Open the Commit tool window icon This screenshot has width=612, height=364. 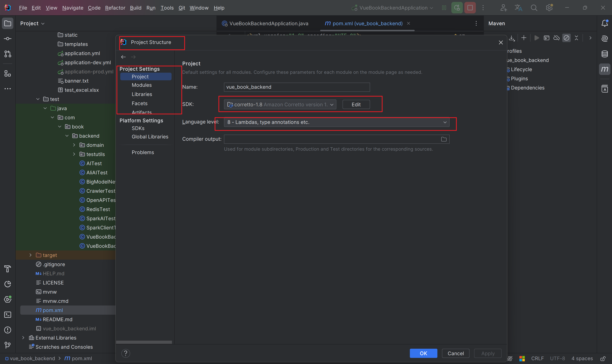pyautogui.click(x=8, y=39)
